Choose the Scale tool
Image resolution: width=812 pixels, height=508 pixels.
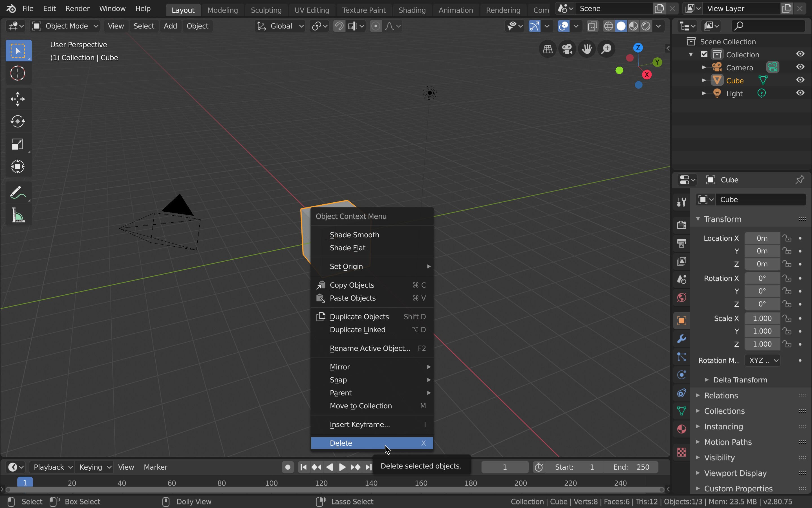[x=18, y=144]
